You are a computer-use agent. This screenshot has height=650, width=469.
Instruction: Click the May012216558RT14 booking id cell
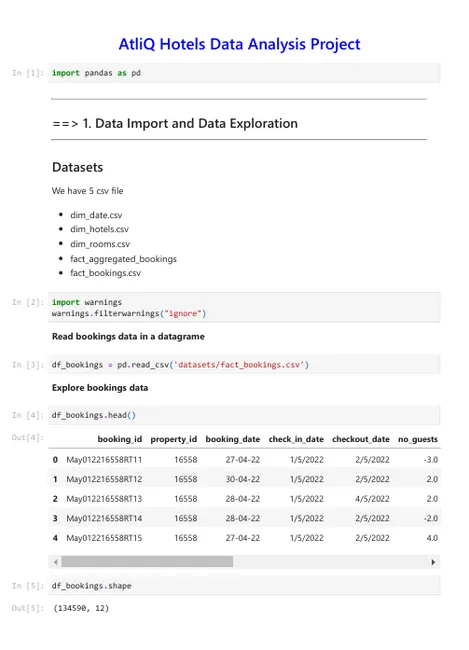point(104,518)
